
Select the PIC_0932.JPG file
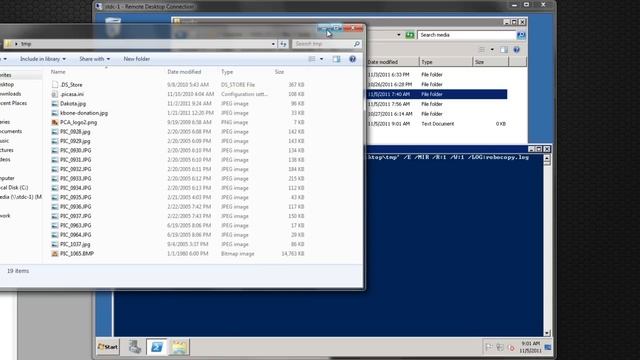coord(76,169)
